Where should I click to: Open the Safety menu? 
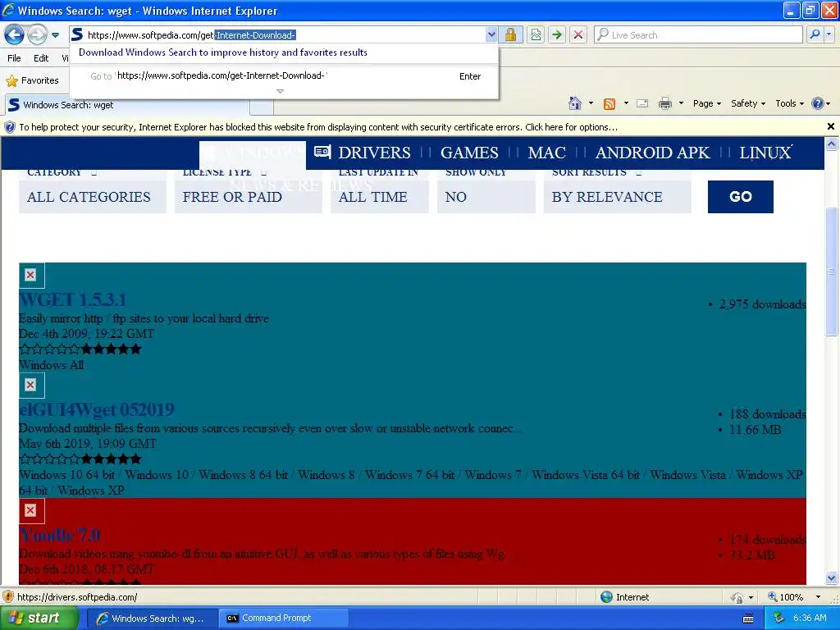(x=748, y=103)
